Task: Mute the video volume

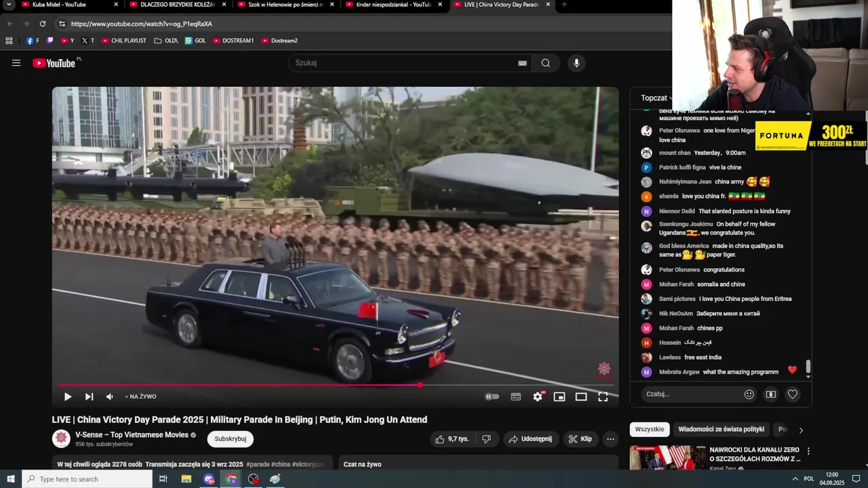Action: (110, 396)
